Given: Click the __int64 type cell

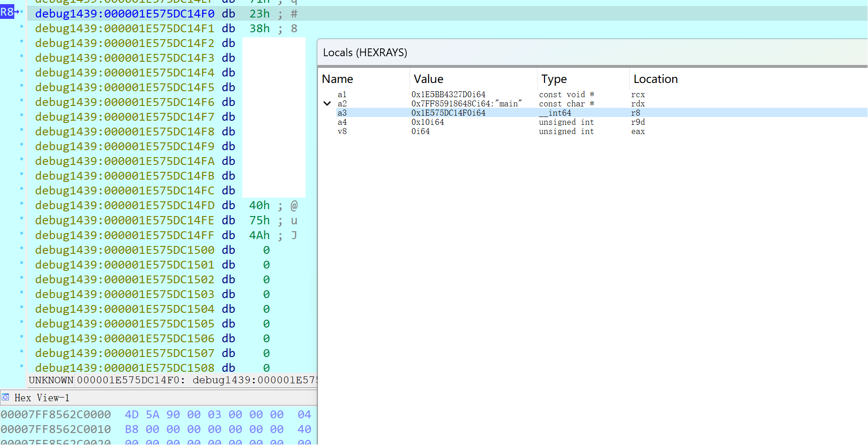Looking at the screenshot, I should click(x=555, y=113).
